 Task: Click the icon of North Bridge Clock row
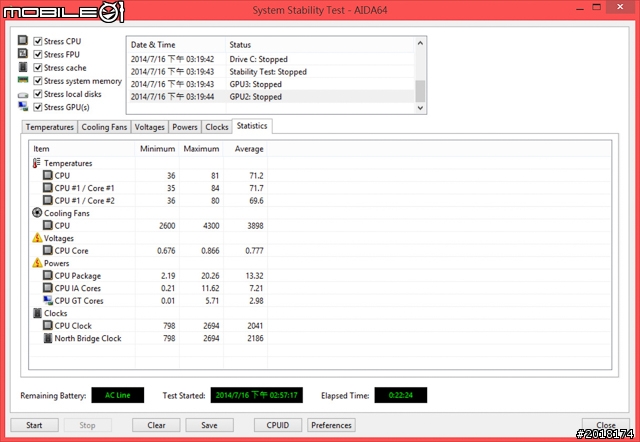point(48,338)
